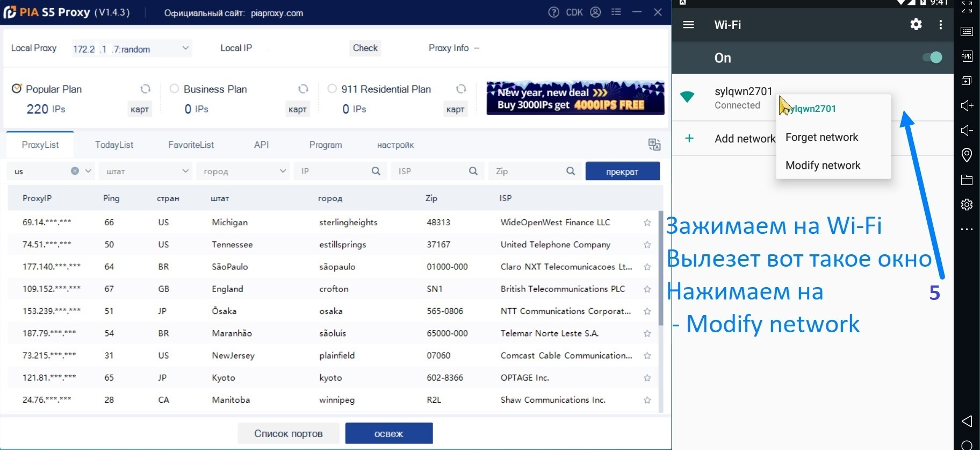Image resolution: width=980 pixels, height=450 pixels.
Task: Open user account icon in PIA title bar
Action: pyautogui.click(x=595, y=12)
